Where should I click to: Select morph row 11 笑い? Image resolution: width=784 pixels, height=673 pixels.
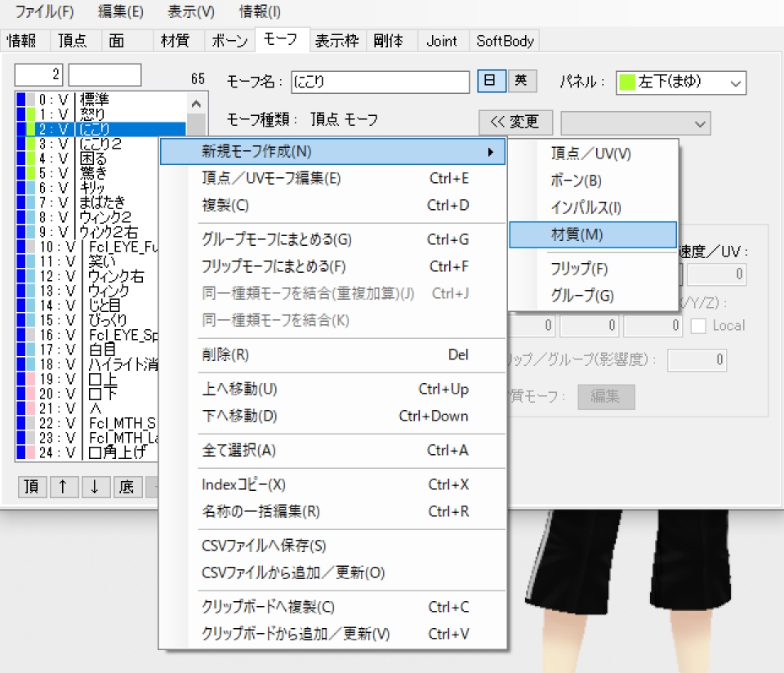(87, 261)
